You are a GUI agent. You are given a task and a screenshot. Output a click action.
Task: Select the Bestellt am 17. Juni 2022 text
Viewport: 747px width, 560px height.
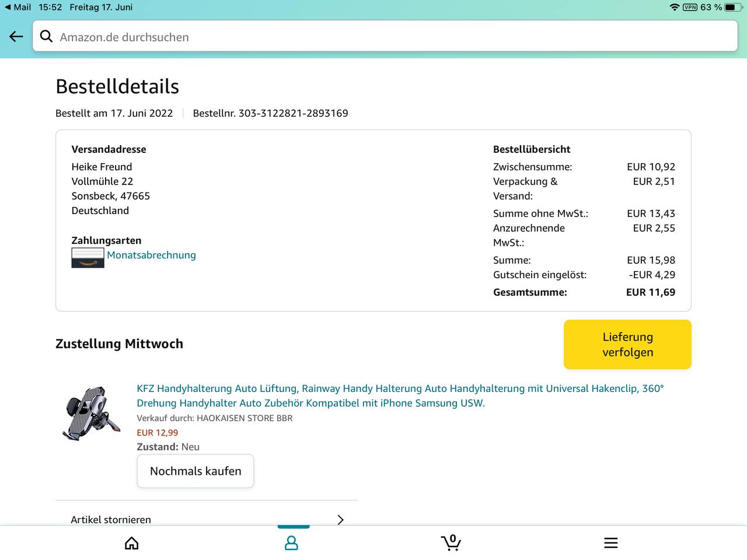[114, 113]
